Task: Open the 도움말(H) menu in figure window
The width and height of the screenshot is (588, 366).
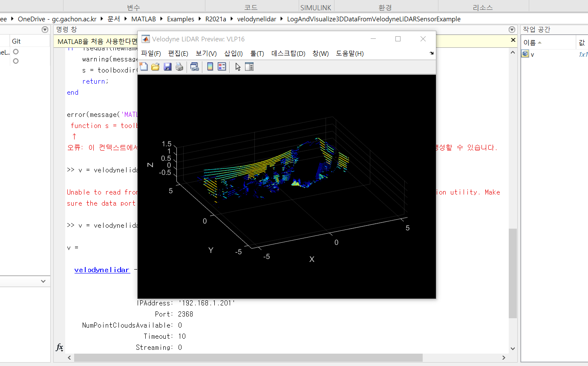Action: point(350,53)
